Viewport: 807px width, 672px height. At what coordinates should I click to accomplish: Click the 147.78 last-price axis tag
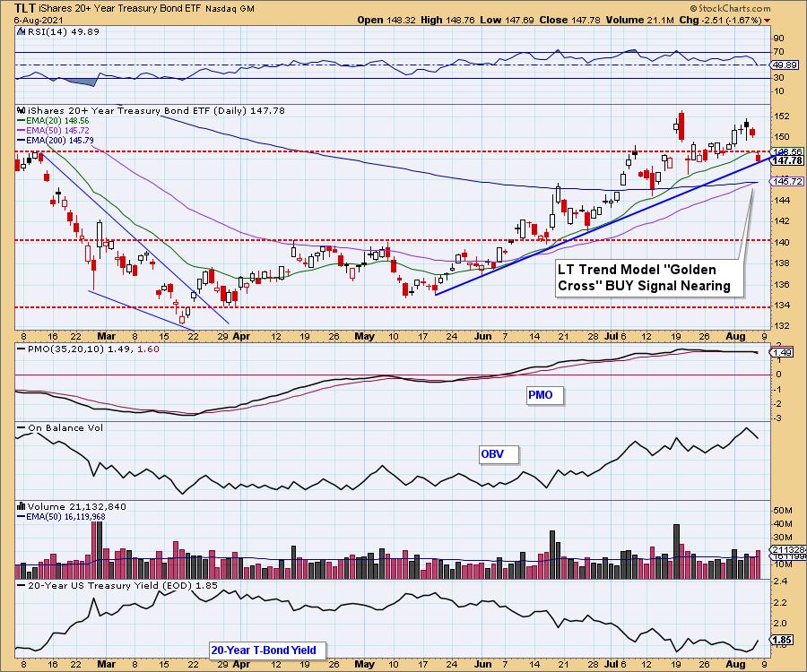tap(787, 161)
